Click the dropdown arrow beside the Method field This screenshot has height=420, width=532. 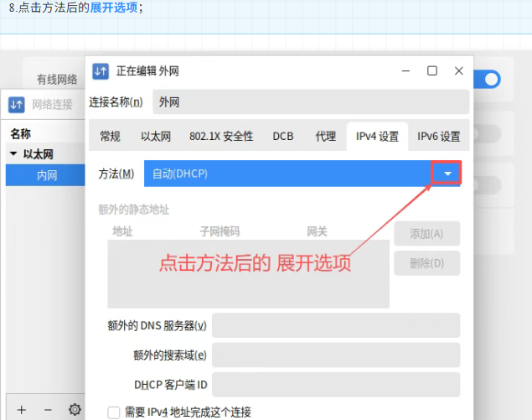[x=447, y=174]
